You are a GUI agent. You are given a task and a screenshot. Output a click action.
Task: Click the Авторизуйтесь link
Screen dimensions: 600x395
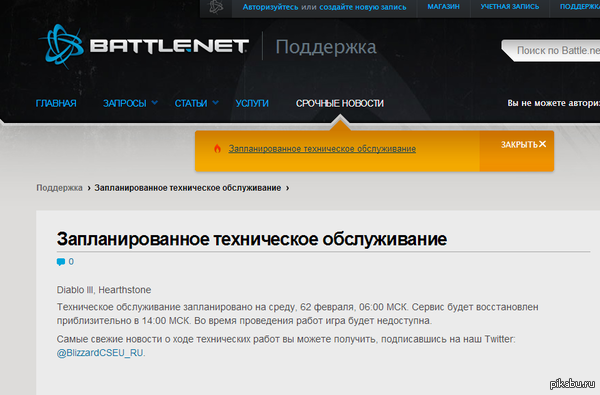click(x=271, y=7)
